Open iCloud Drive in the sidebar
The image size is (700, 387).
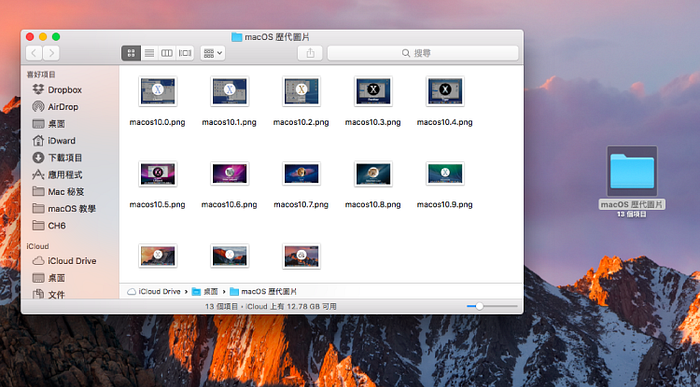pos(64,261)
